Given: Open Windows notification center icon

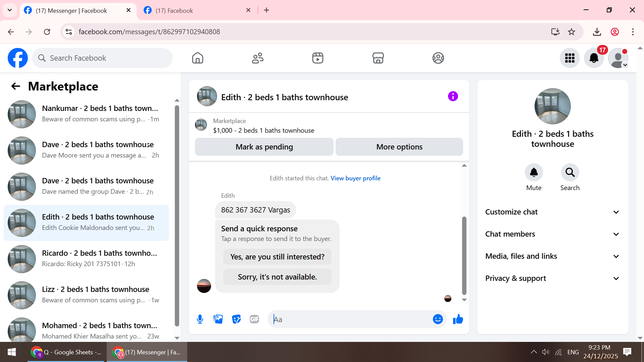Looking at the screenshot, I should [x=627, y=352].
